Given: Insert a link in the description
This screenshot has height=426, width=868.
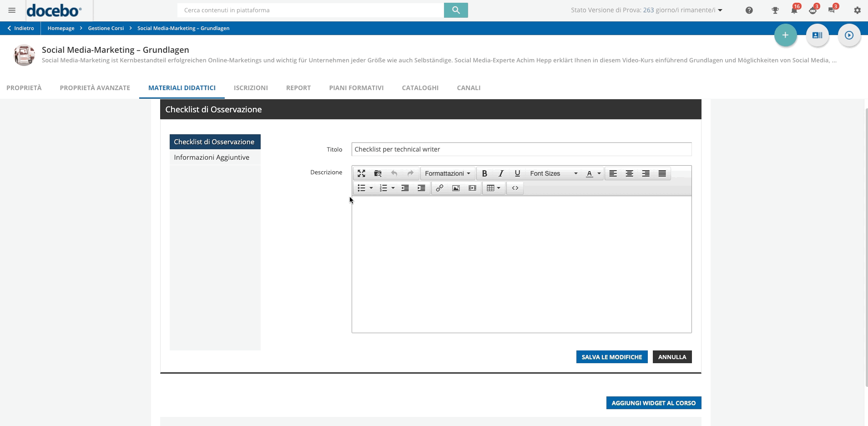Looking at the screenshot, I should [439, 188].
